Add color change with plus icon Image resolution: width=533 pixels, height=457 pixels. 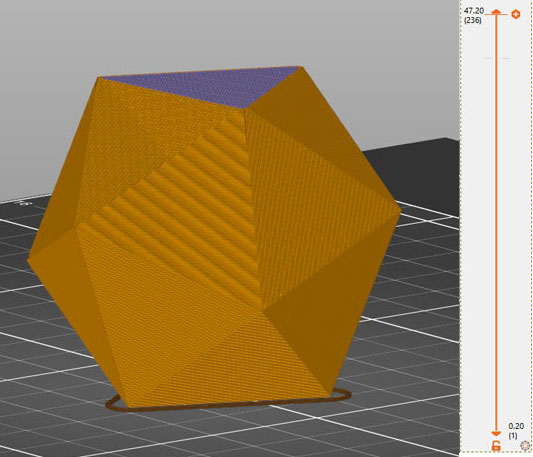(516, 14)
